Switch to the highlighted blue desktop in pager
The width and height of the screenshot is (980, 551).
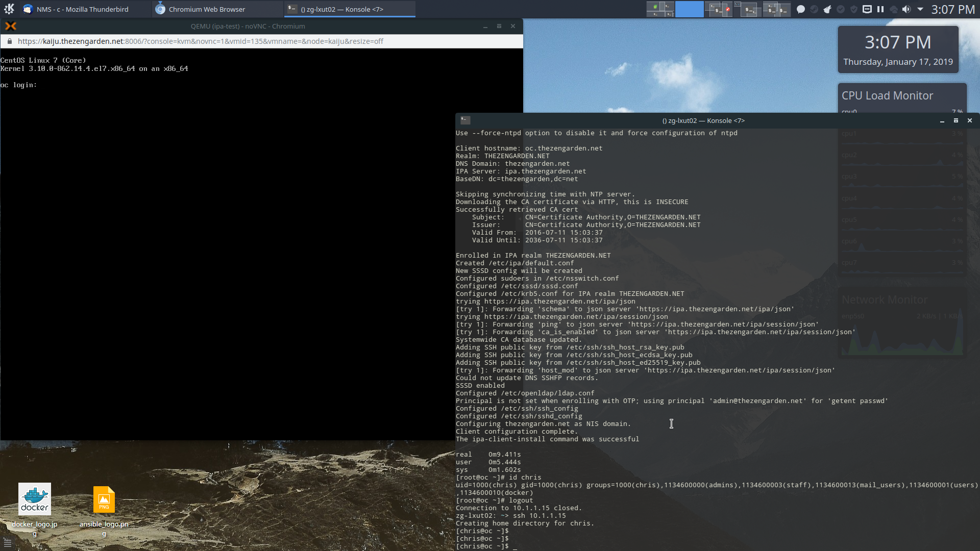point(689,9)
